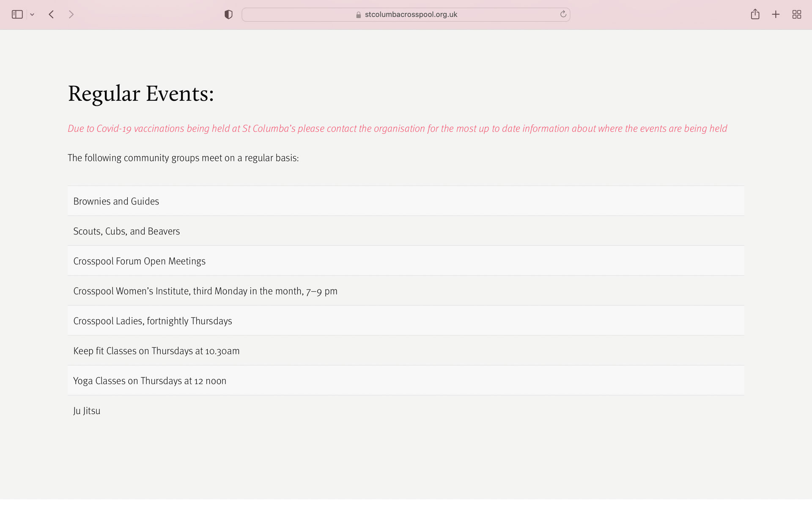812x508 pixels.
Task: Click the Regular Events heading
Action: tap(141, 94)
